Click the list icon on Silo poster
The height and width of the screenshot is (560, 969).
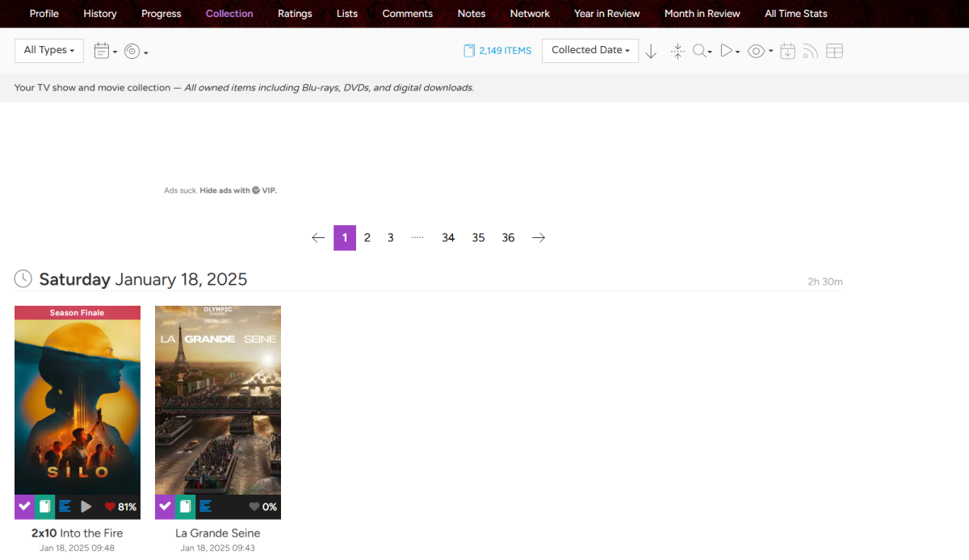[65, 507]
